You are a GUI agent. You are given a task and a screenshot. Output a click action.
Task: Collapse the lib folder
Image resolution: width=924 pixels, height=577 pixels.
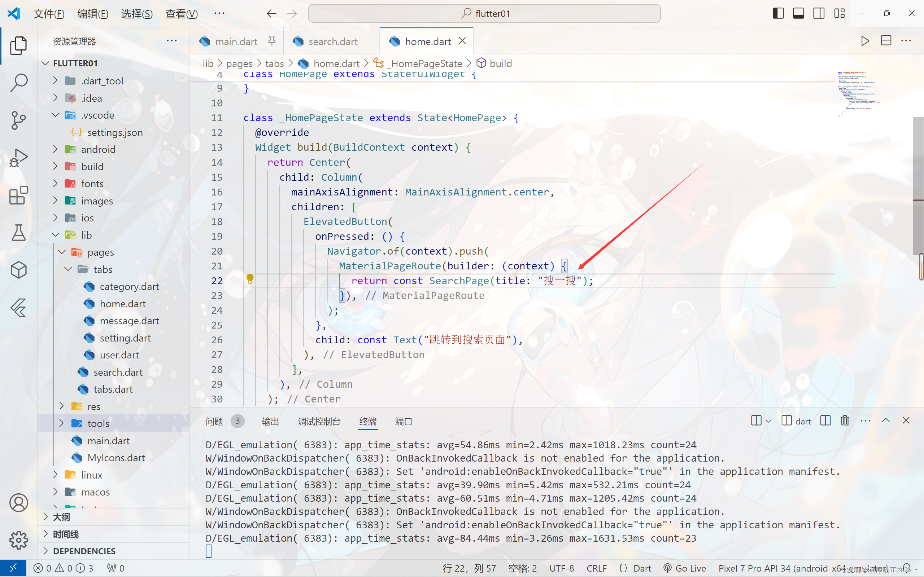[86, 235]
